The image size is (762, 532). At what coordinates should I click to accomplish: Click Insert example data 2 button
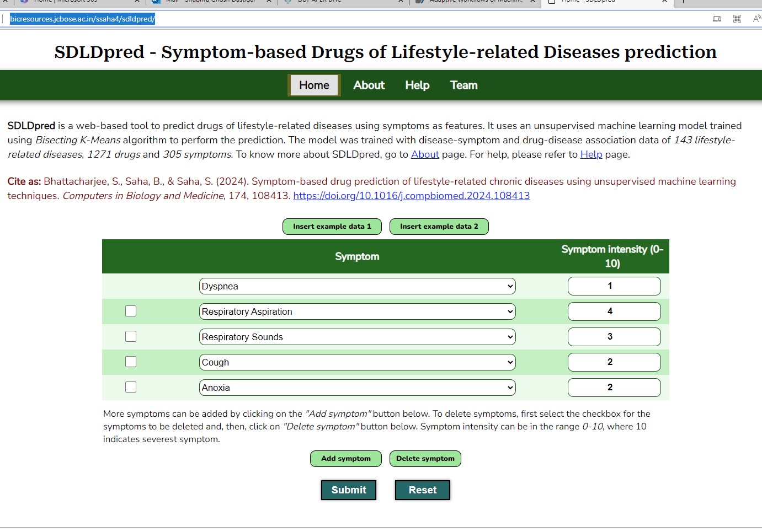click(439, 227)
